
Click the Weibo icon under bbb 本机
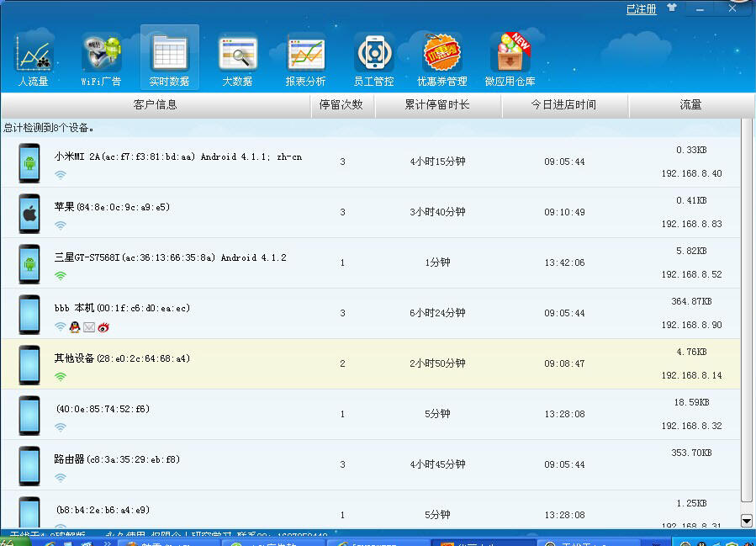pyautogui.click(x=103, y=327)
